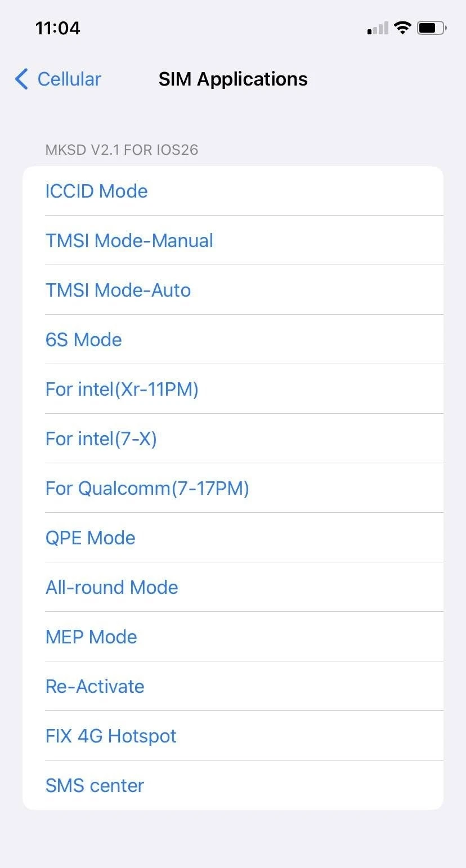466x868 pixels.
Task: Select MEP Mode
Action: (91, 637)
